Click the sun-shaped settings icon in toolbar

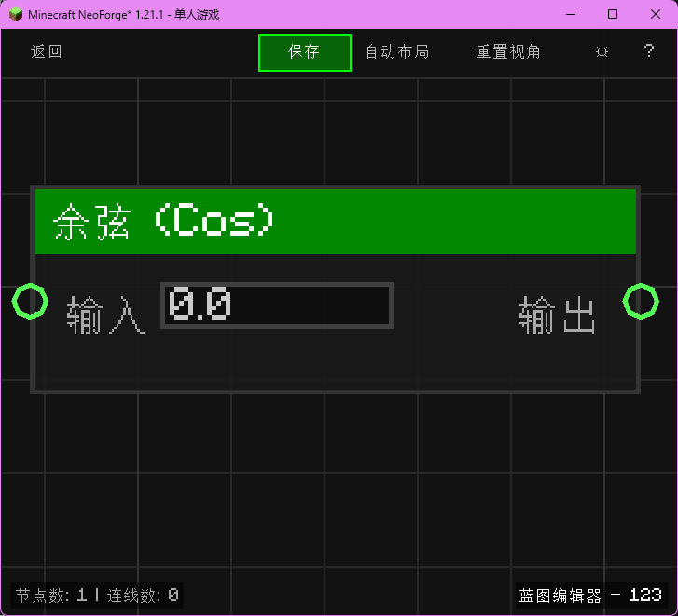(602, 52)
